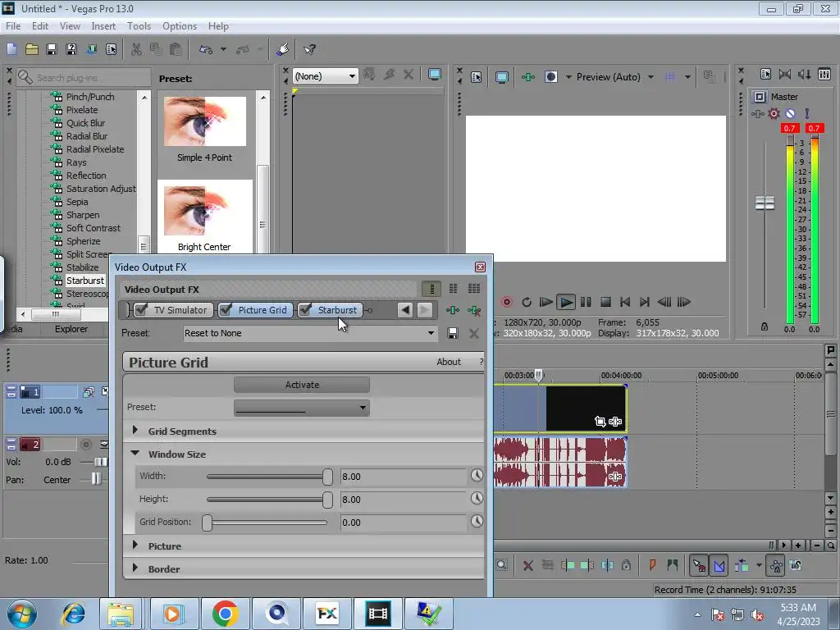Click the What's This help icon
840x630 pixels.
(309, 49)
